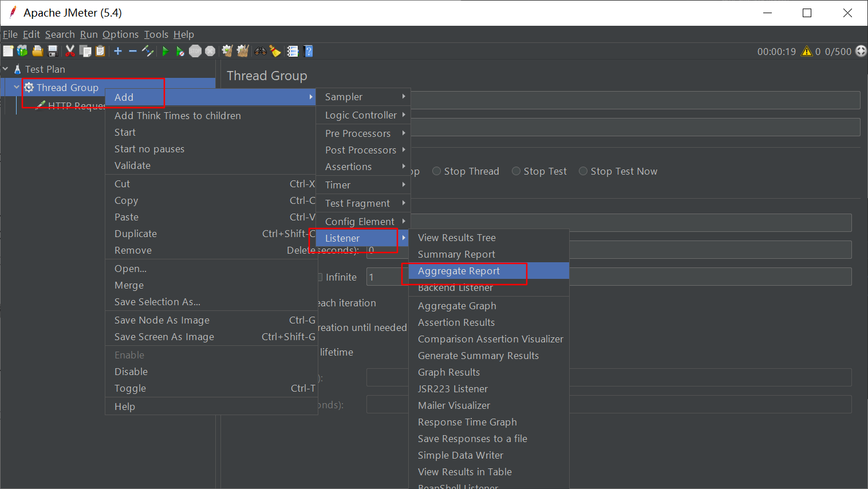Expand the Sampler submenu
Image resolution: width=868 pixels, height=489 pixels.
point(362,97)
